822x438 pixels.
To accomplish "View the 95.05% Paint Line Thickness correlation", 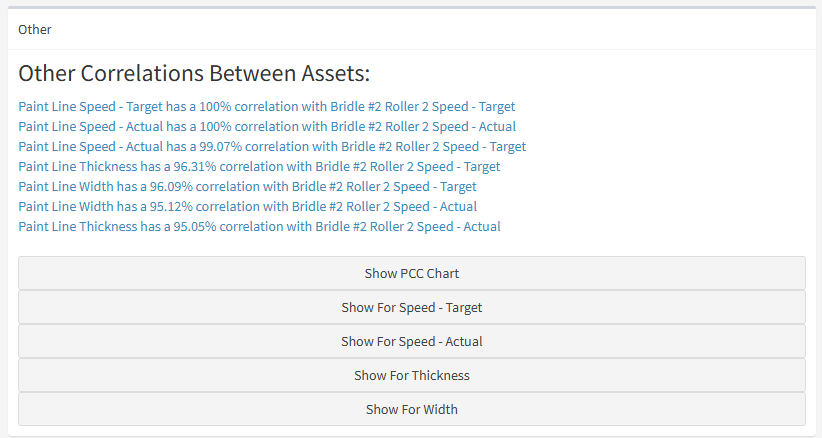I will tap(259, 226).
